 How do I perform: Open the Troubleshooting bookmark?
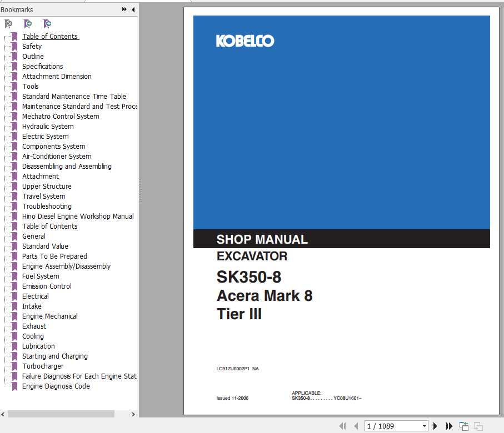tap(47, 206)
